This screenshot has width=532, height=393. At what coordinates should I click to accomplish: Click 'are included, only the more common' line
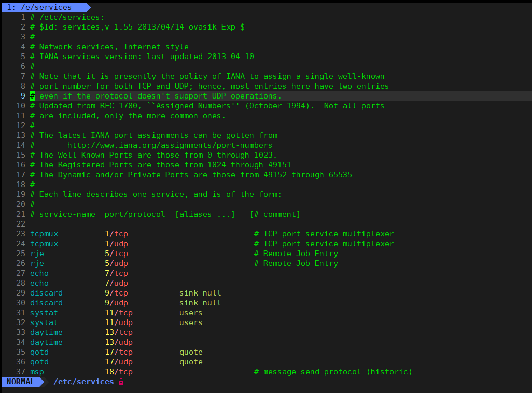128,116
